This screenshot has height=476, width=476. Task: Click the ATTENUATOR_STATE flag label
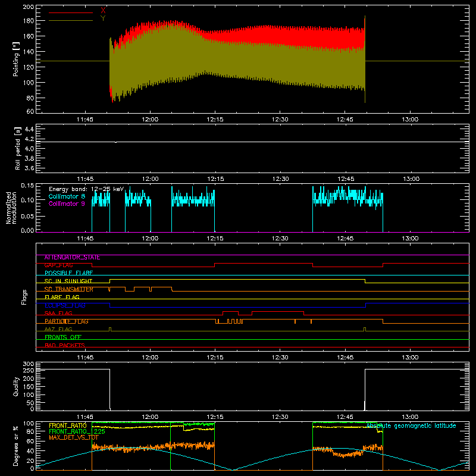72,258
